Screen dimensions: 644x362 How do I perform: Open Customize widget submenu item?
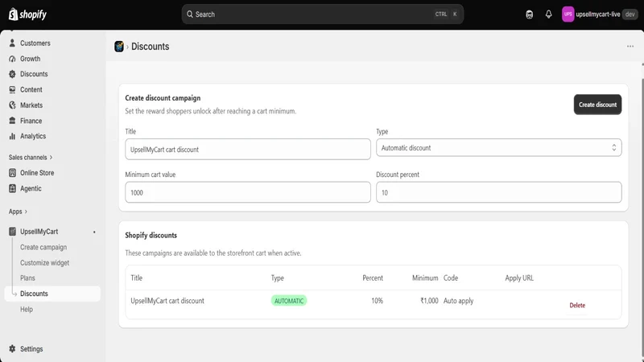(45, 263)
